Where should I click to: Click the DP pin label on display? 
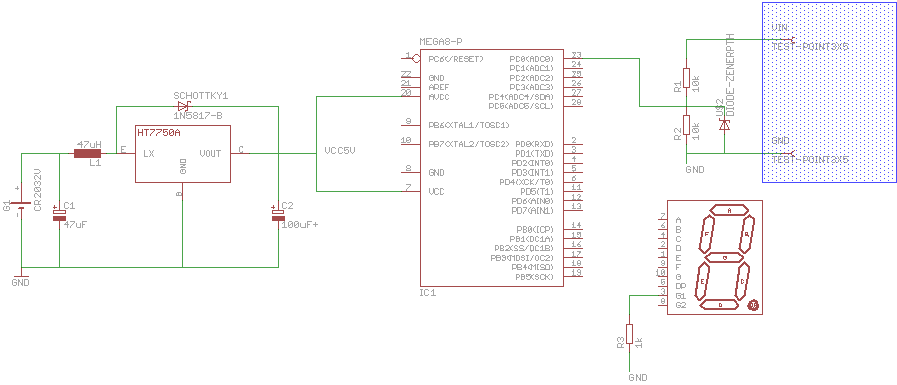pyautogui.click(x=681, y=286)
